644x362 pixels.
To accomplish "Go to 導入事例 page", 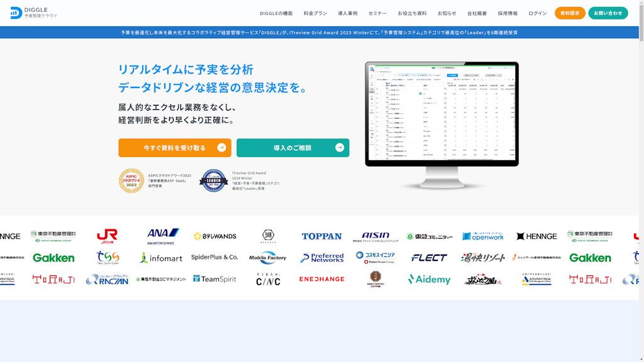I will pos(348,13).
